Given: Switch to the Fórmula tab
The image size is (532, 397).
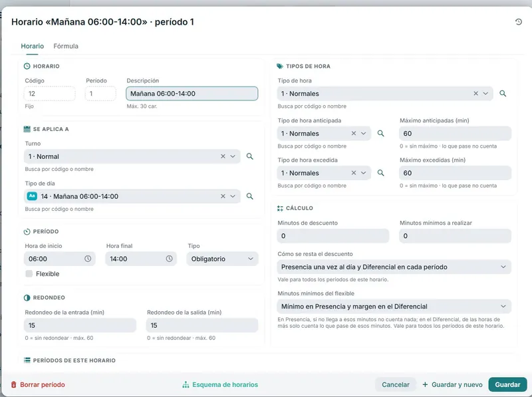Looking at the screenshot, I should point(66,46).
